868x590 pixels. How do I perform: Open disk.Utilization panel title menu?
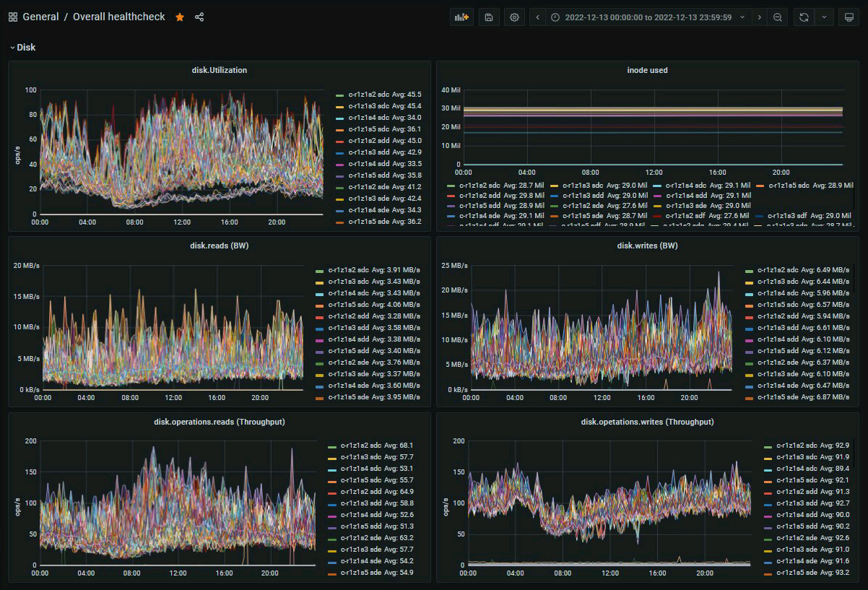[219, 70]
